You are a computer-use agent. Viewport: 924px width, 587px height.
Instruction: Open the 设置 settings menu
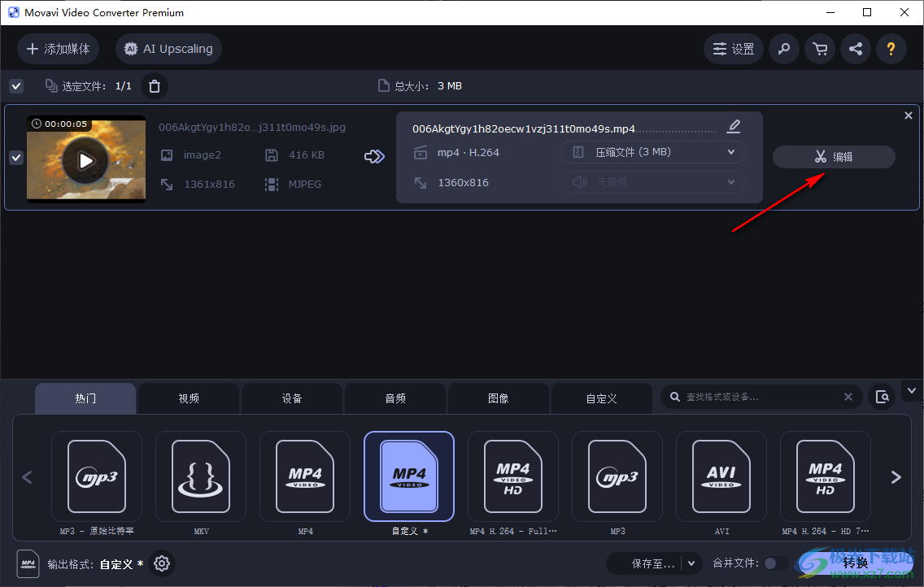(x=733, y=49)
